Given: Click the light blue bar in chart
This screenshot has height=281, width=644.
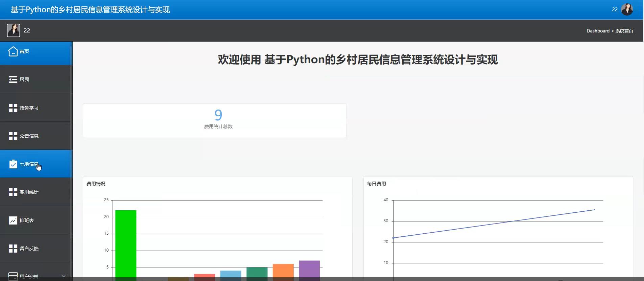Looking at the screenshot, I should (x=231, y=275).
